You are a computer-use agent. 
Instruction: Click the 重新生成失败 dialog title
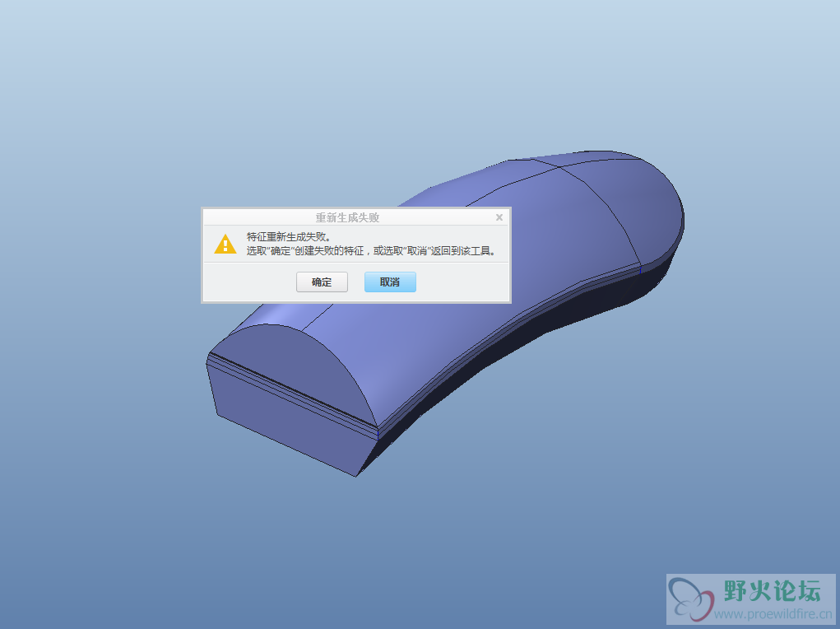click(x=347, y=217)
